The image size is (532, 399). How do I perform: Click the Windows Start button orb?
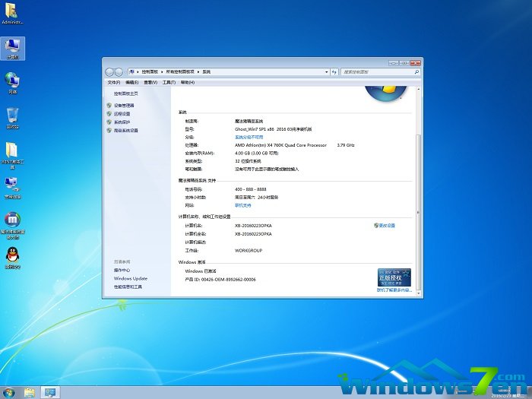click(9, 392)
